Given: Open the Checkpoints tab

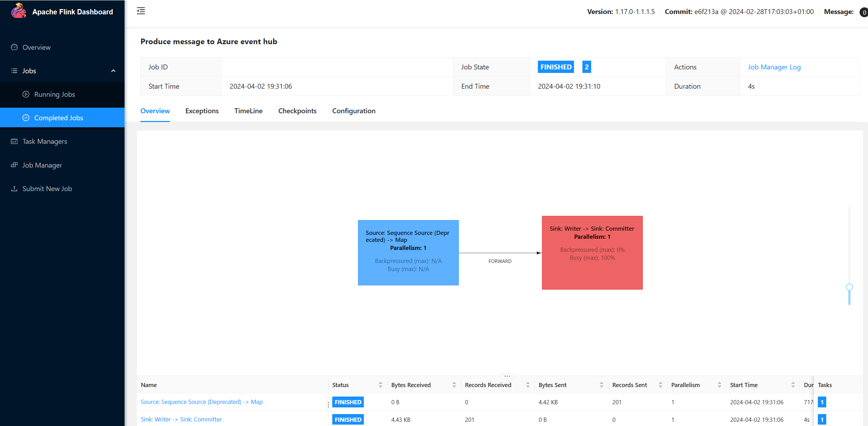Looking at the screenshot, I should [x=297, y=111].
